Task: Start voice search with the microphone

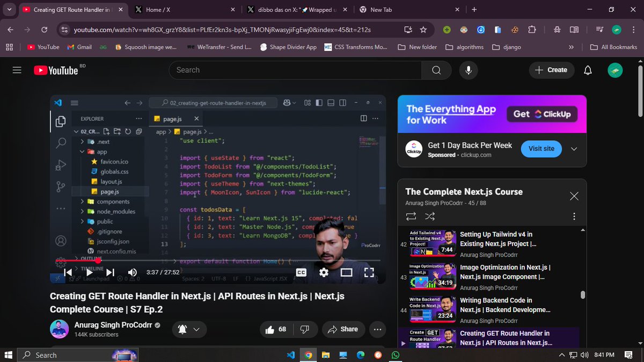Action: tap(469, 70)
